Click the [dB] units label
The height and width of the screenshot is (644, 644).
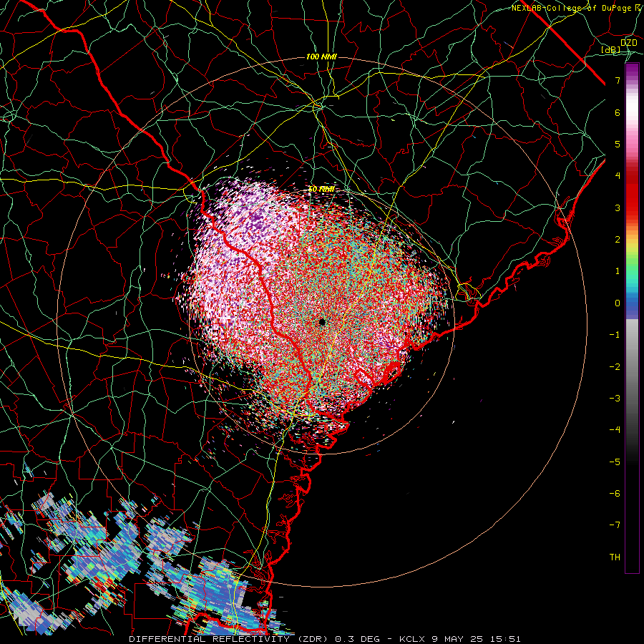[611, 49]
